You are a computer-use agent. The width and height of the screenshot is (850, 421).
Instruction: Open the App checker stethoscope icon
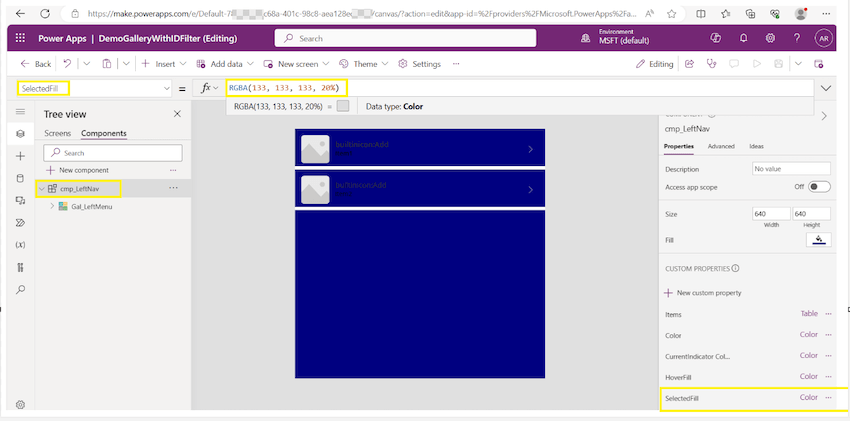[711, 63]
